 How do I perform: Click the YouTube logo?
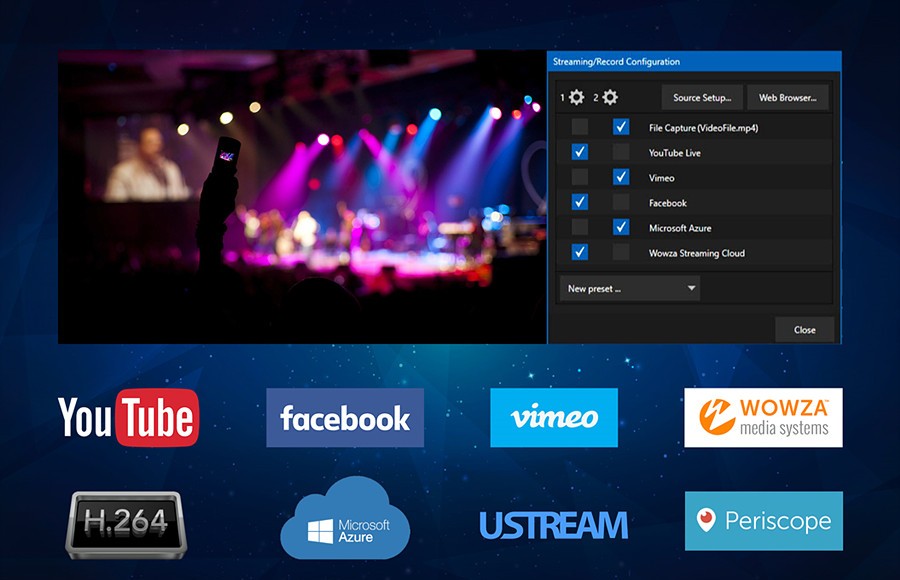click(129, 417)
